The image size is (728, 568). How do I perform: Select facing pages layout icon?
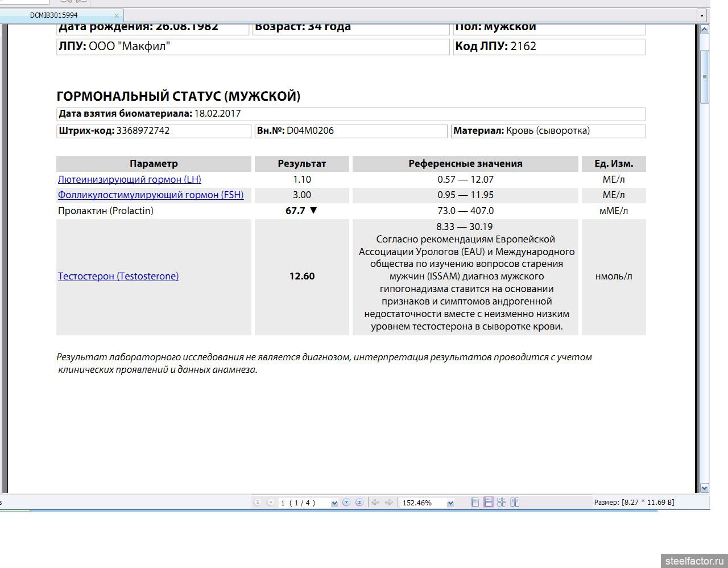(x=515, y=502)
